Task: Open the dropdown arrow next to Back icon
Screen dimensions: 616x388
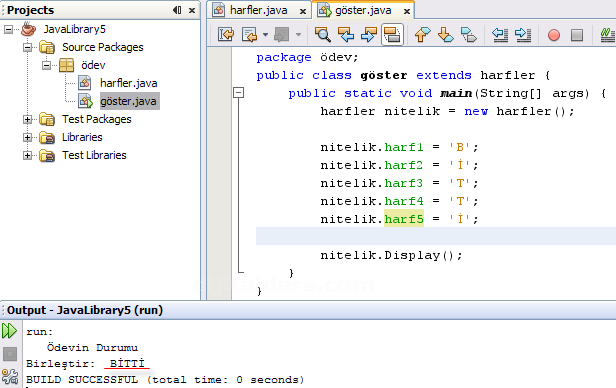Action: pyautogui.click(x=266, y=35)
